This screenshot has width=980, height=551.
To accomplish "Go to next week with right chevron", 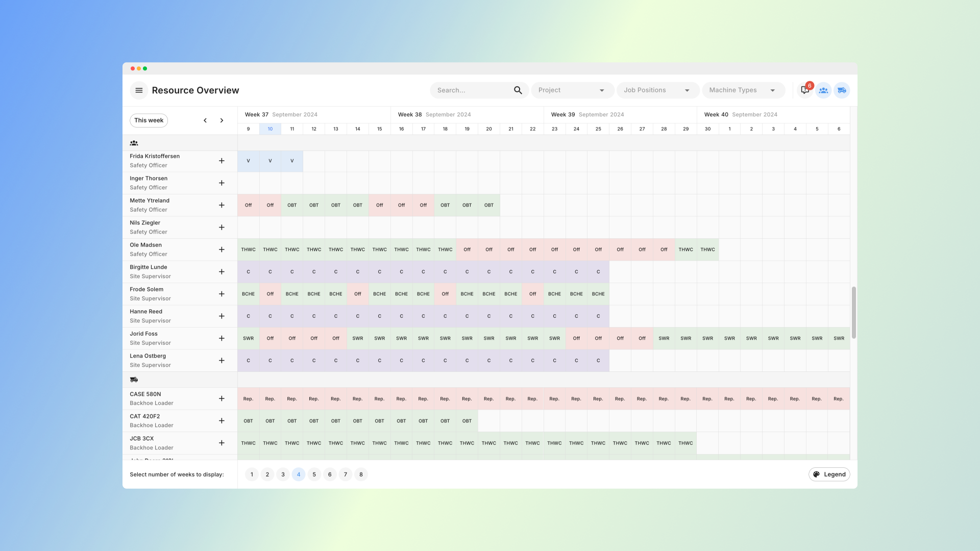I will [222, 120].
